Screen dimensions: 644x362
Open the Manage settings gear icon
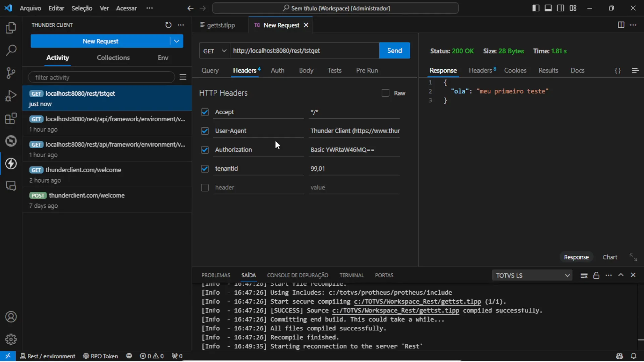(x=11, y=339)
